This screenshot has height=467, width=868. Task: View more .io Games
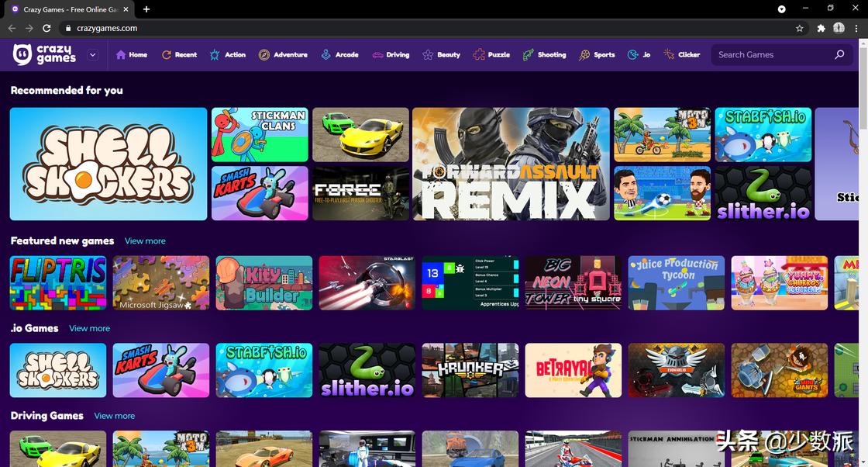[89, 329]
